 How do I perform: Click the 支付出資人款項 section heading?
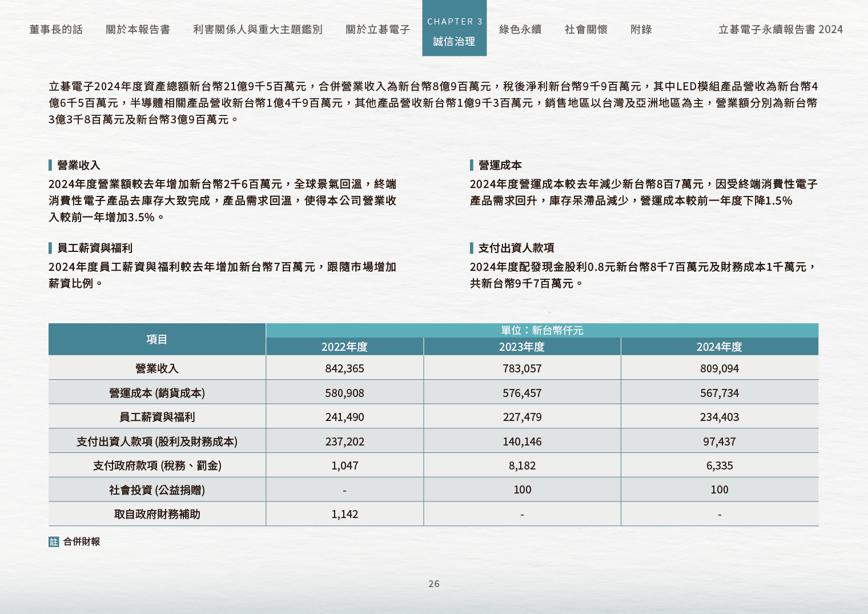tap(516, 248)
